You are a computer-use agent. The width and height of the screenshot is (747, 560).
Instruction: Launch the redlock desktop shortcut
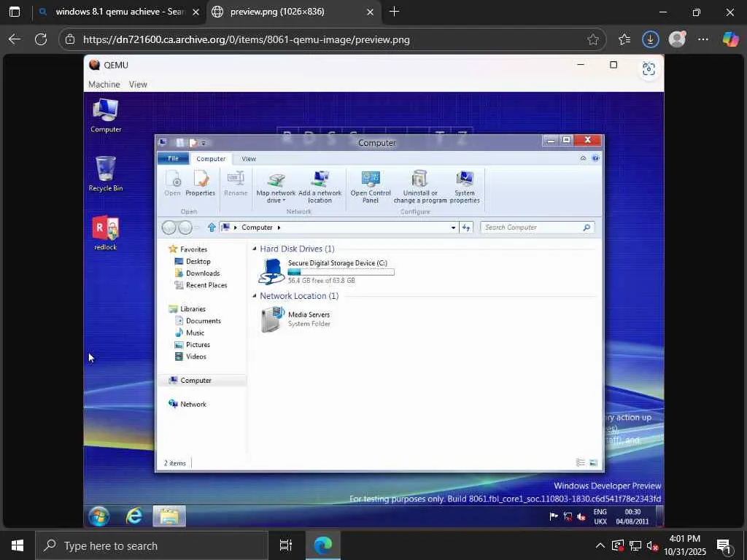click(105, 233)
